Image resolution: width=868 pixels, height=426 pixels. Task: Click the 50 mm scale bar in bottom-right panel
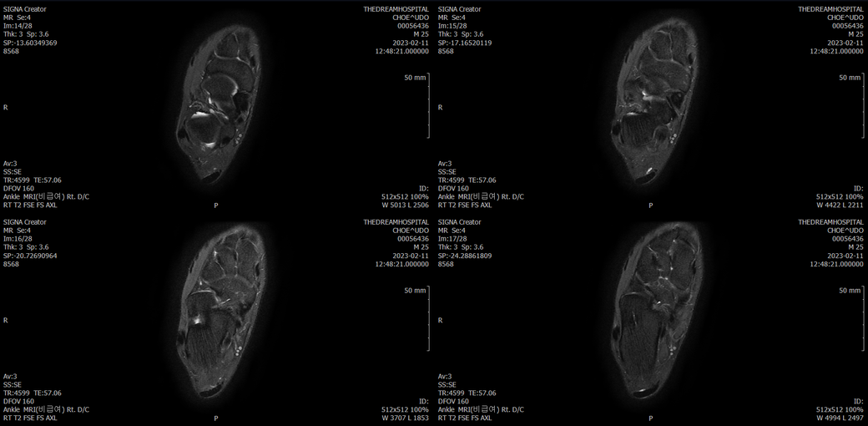pyautogui.click(x=862, y=320)
